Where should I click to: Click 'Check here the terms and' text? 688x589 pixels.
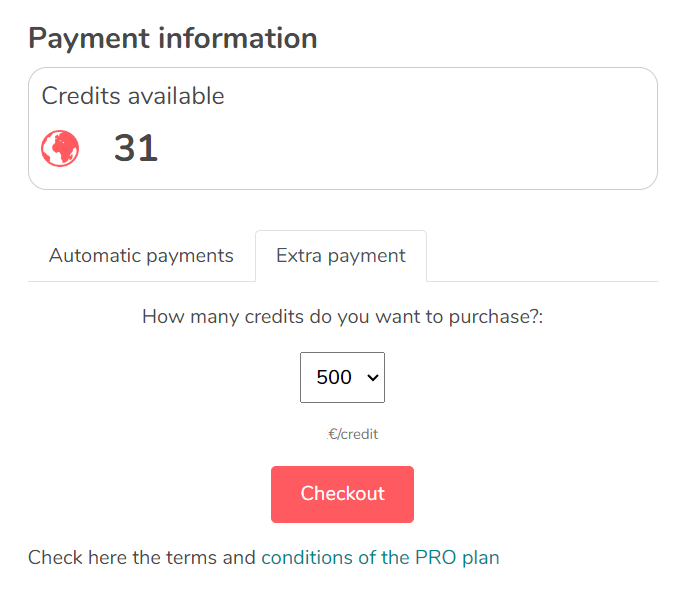click(x=142, y=558)
